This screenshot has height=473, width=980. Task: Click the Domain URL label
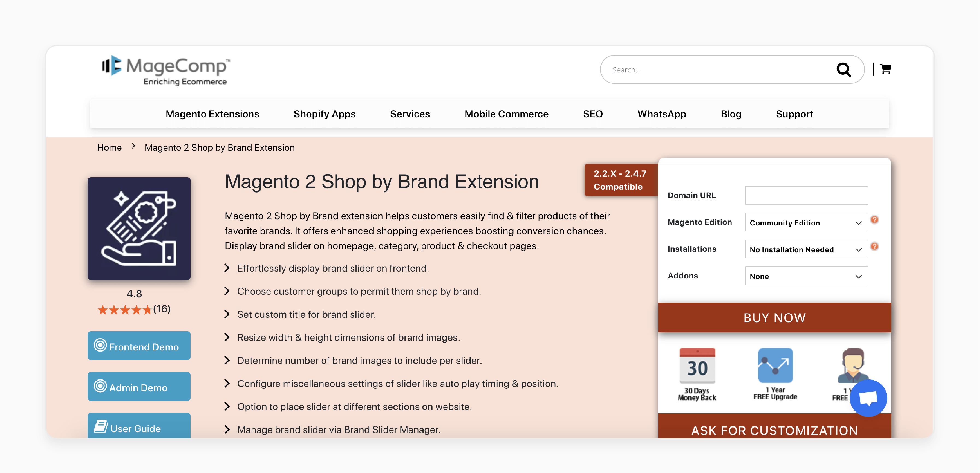pyautogui.click(x=691, y=195)
